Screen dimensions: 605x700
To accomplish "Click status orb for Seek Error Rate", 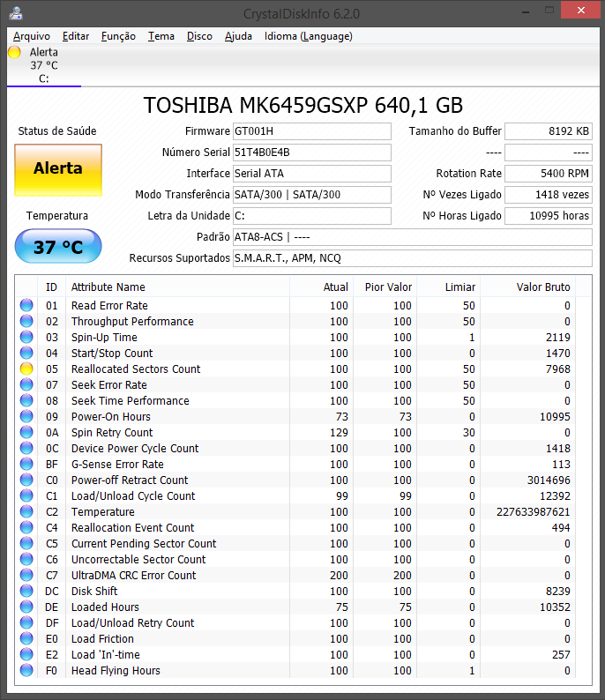I will (26, 384).
